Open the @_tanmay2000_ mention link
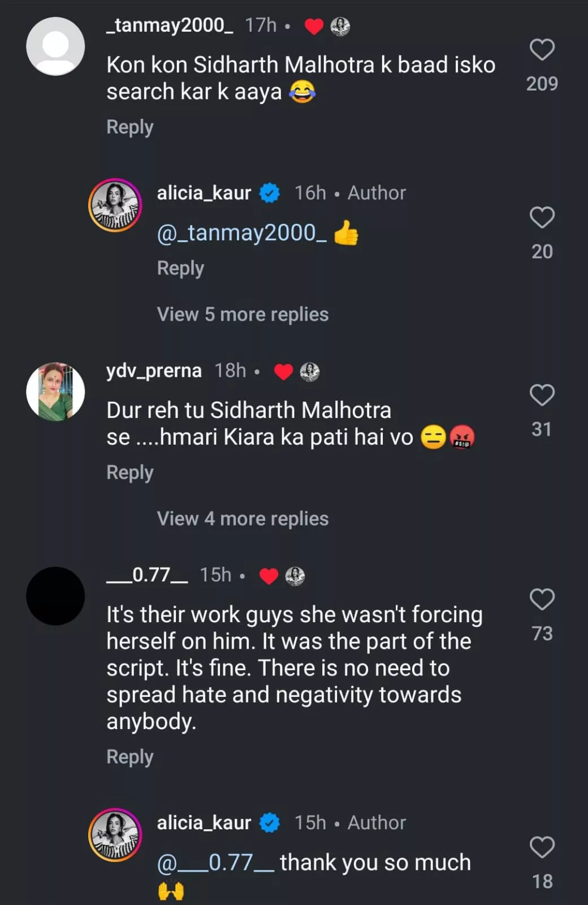The height and width of the screenshot is (905, 588). 241,233
